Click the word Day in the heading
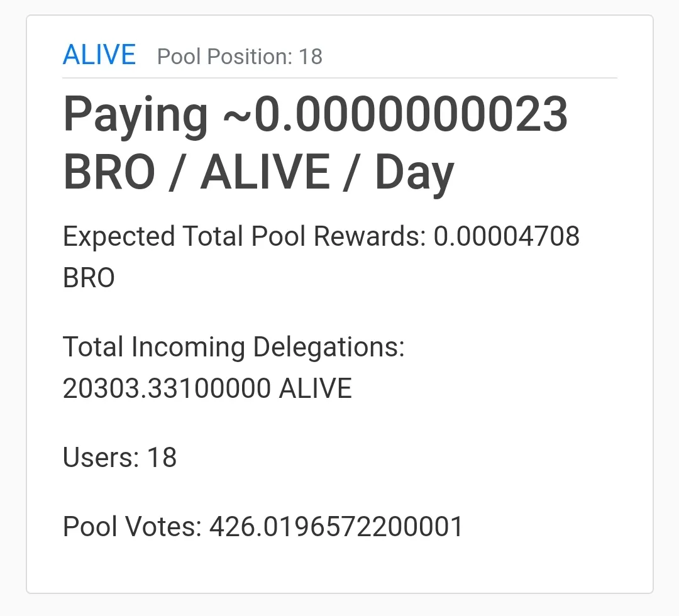Viewport: 679px width, 616px height. point(414,173)
